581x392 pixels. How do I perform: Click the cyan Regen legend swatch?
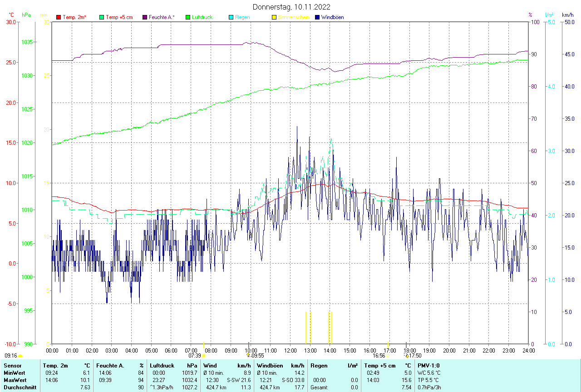(x=231, y=17)
